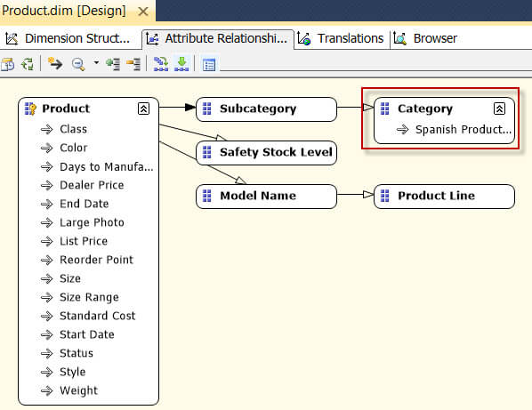Select the Product.dim [Design] document tab

(x=64, y=11)
